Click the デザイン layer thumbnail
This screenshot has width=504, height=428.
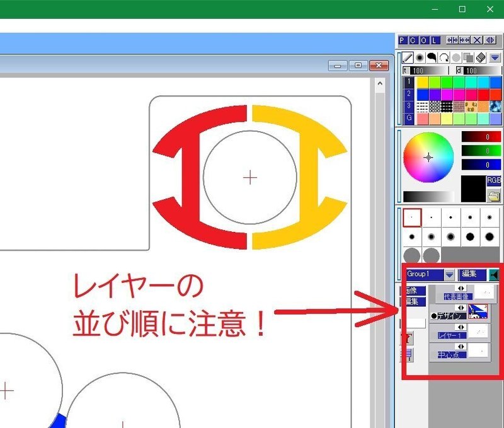point(478,311)
